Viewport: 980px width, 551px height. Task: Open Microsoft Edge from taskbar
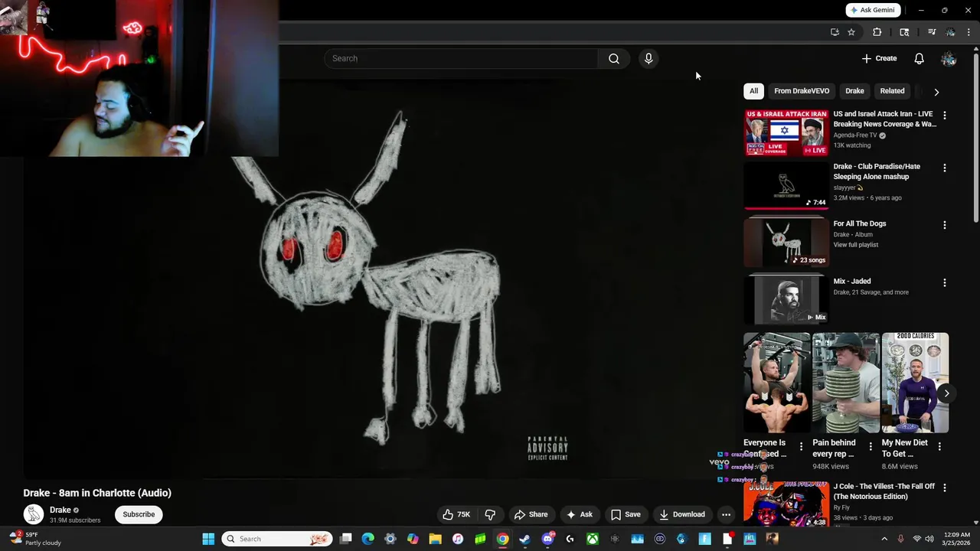[x=367, y=539]
